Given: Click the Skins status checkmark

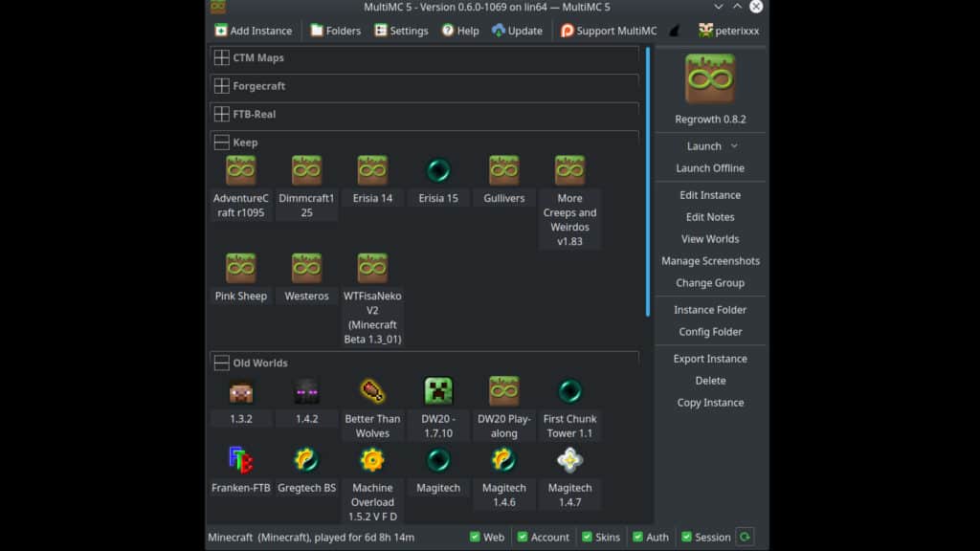Looking at the screenshot, I should coord(587,537).
